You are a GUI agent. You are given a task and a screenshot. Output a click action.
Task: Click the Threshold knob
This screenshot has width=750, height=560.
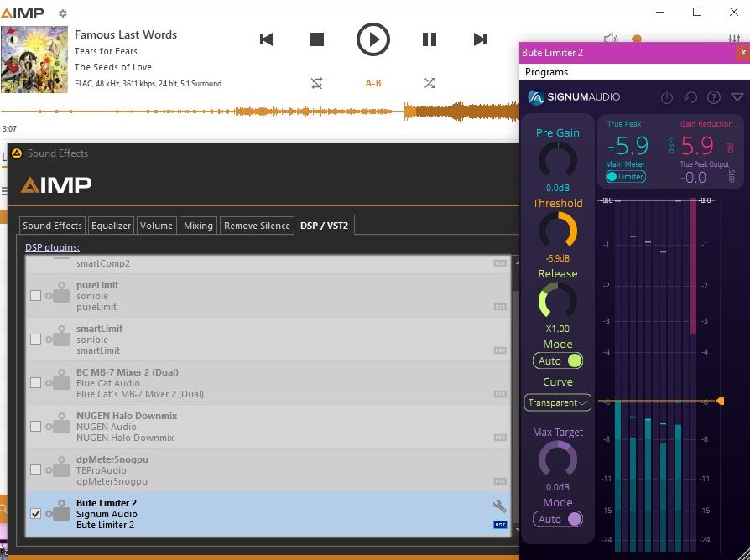[558, 231]
